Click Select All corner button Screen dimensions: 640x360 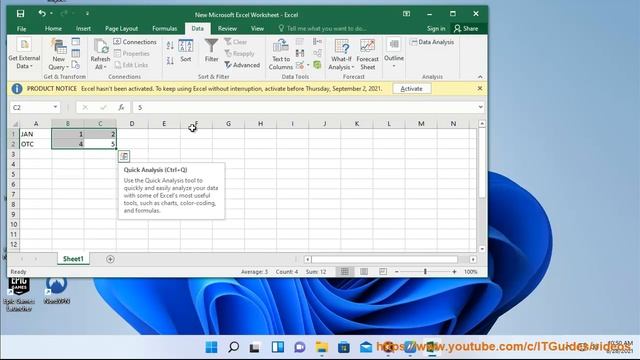(x=14, y=124)
